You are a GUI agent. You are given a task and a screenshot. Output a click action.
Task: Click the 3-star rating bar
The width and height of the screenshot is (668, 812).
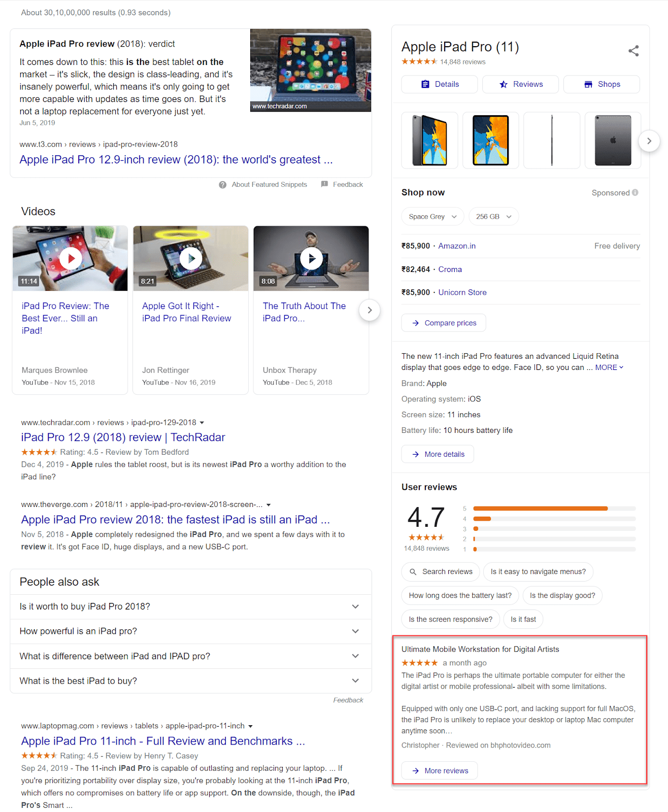pos(554,529)
